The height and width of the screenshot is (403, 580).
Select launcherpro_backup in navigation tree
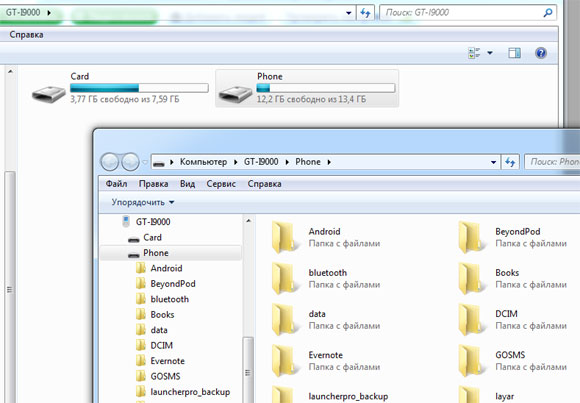coord(190,392)
